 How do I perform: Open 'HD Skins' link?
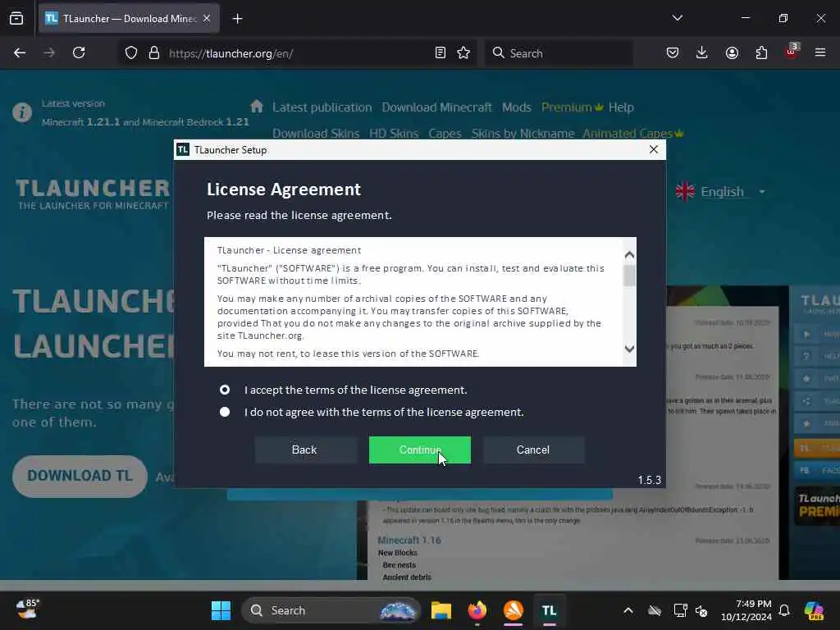(394, 134)
